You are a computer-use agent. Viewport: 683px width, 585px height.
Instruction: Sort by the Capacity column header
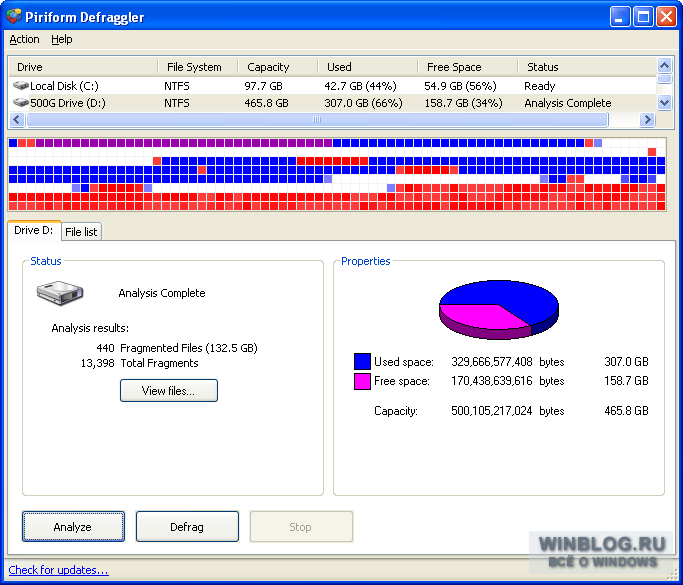point(277,67)
